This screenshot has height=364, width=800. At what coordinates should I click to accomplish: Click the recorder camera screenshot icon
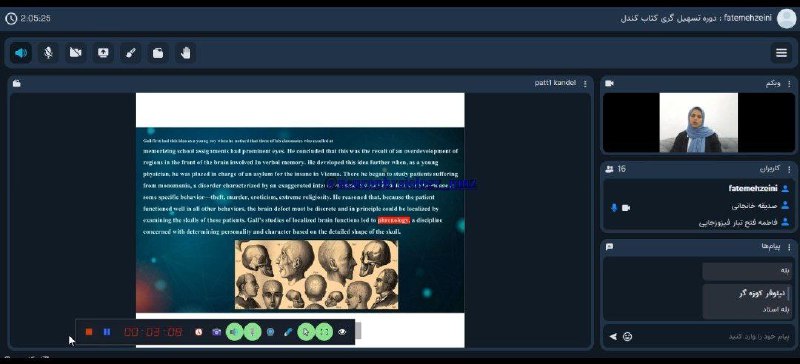(216, 332)
